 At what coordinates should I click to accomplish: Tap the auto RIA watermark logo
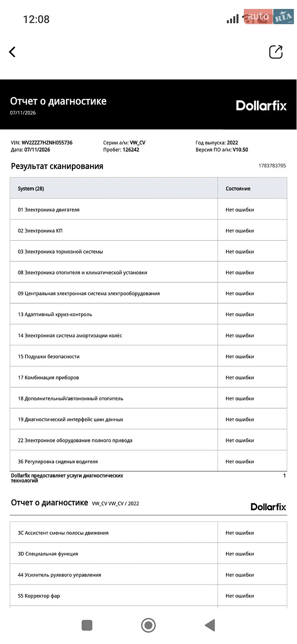(269, 17)
